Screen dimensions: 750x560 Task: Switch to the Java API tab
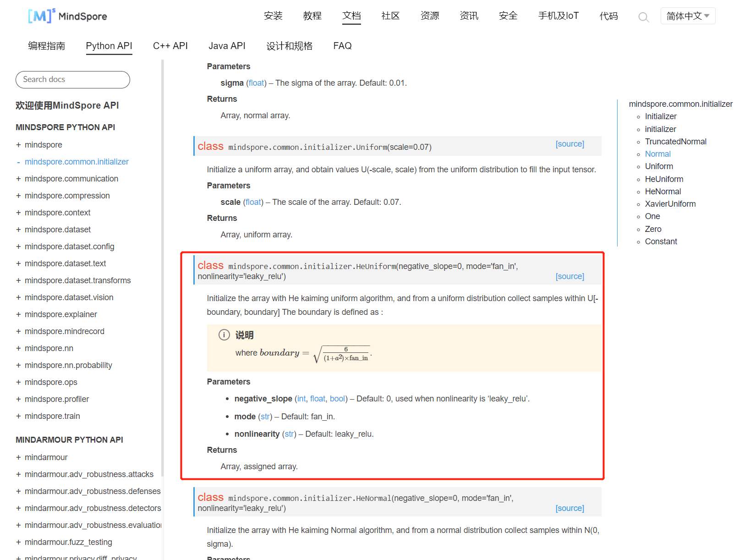pyautogui.click(x=227, y=46)
